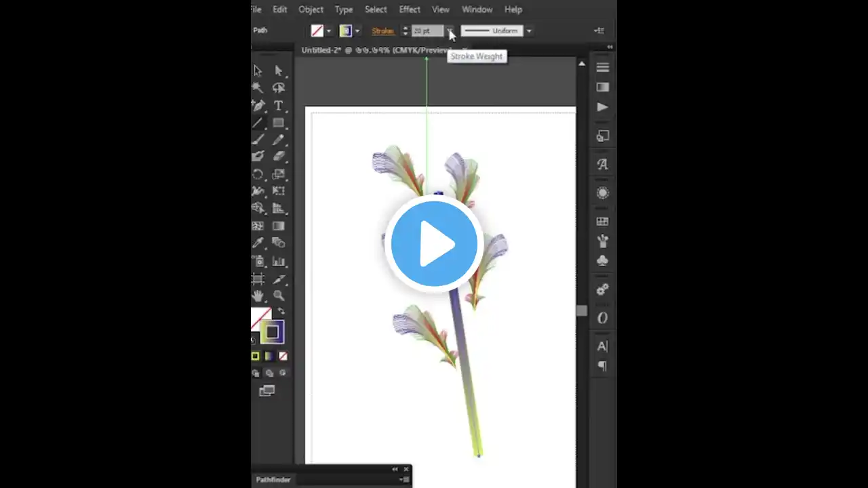Open the Transform panel in the dock
868x488 pixels.
click(x=602, y=136)
